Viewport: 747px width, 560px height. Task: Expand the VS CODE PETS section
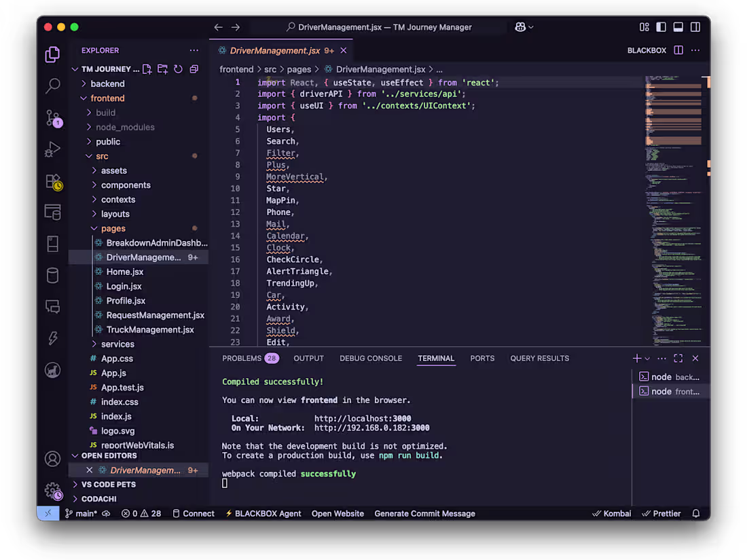pyautogui.click(x=109, y=485)
